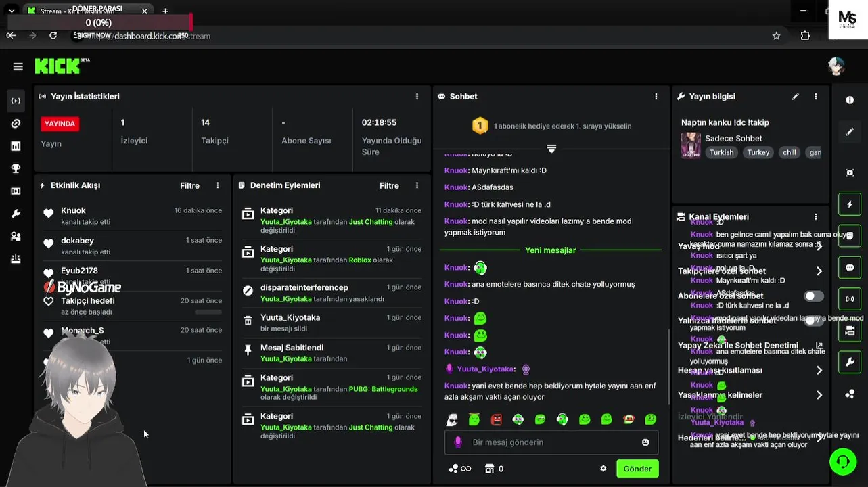Expand Hesap yaşı kısıtlaması chevron
Image resolution: width=868 pixels, height=487 pixels.
coord(819,371)
